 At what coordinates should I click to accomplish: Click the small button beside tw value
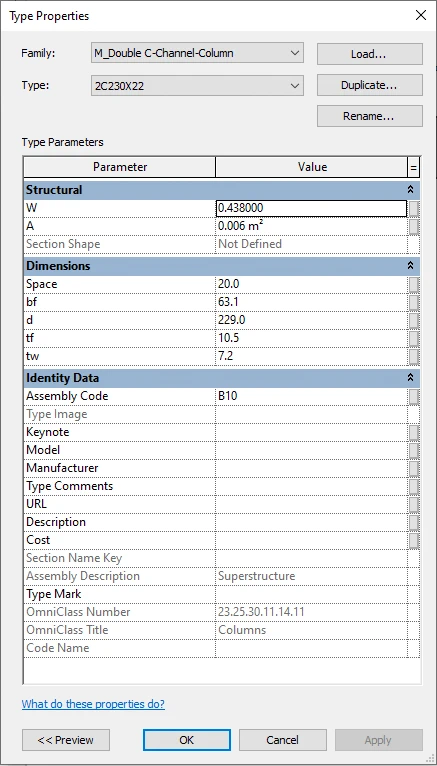click(414, 357)
